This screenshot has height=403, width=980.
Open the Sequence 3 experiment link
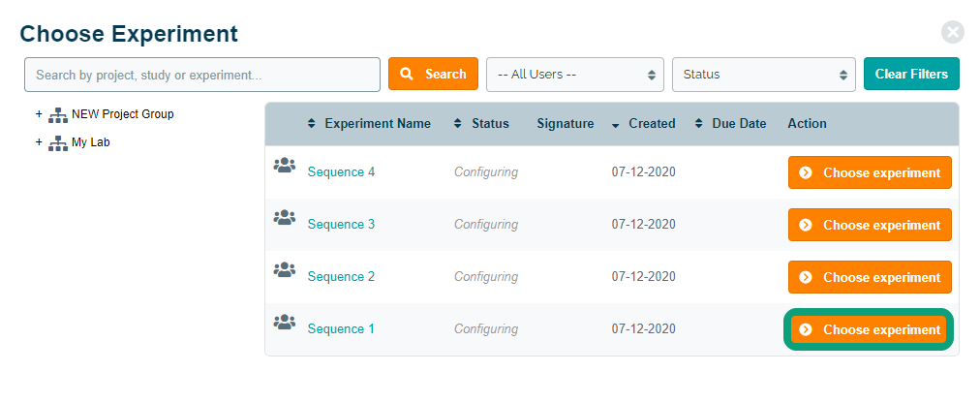(341, 225)
